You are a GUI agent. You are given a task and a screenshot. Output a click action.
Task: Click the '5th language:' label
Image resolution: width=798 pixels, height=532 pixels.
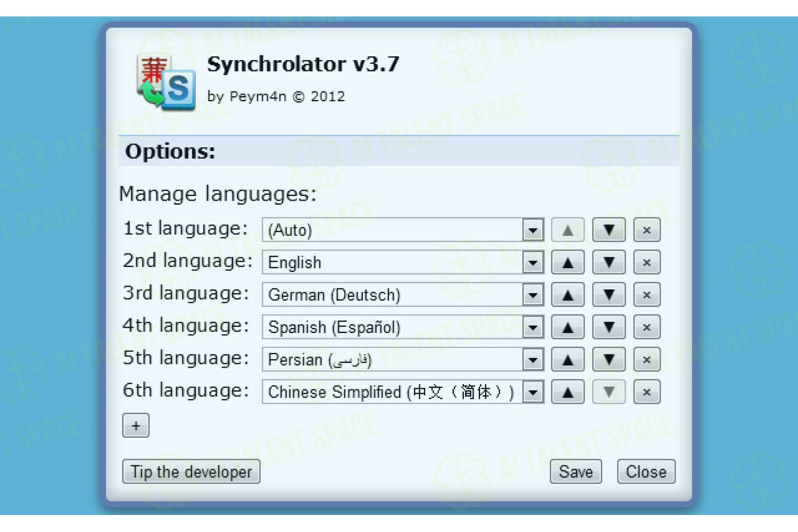tap(186, 359)
